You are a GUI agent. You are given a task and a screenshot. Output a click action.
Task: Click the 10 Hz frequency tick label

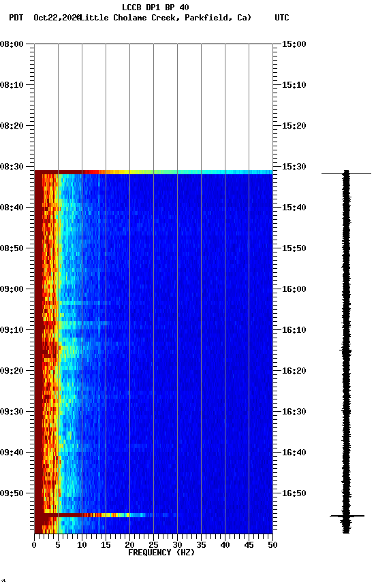(82, 545)
